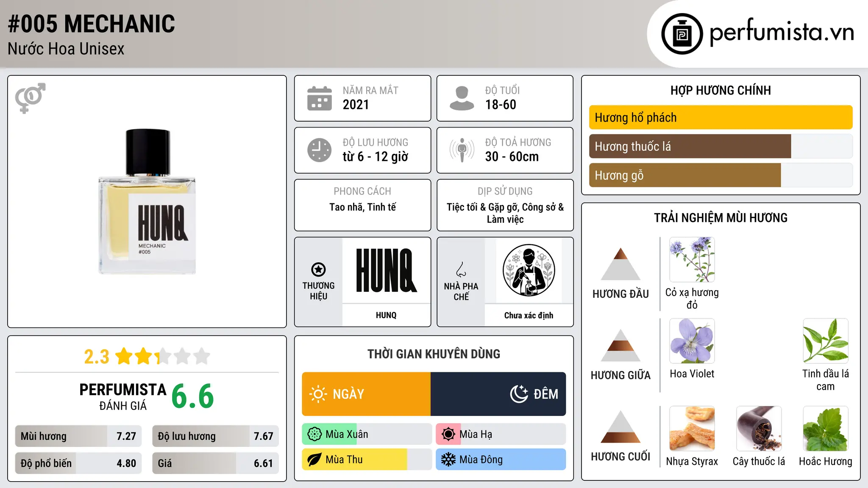This screenshot has height=488, width=868.
Task: Click the HƯƠNG ĐẦU label
Action: [x=620, y=294]
